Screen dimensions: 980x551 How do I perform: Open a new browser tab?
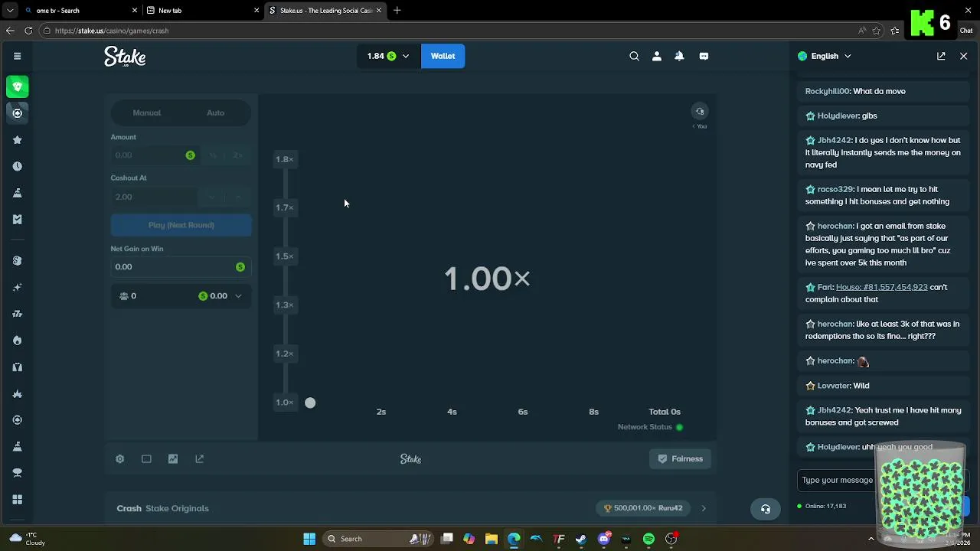click(397, 11)
